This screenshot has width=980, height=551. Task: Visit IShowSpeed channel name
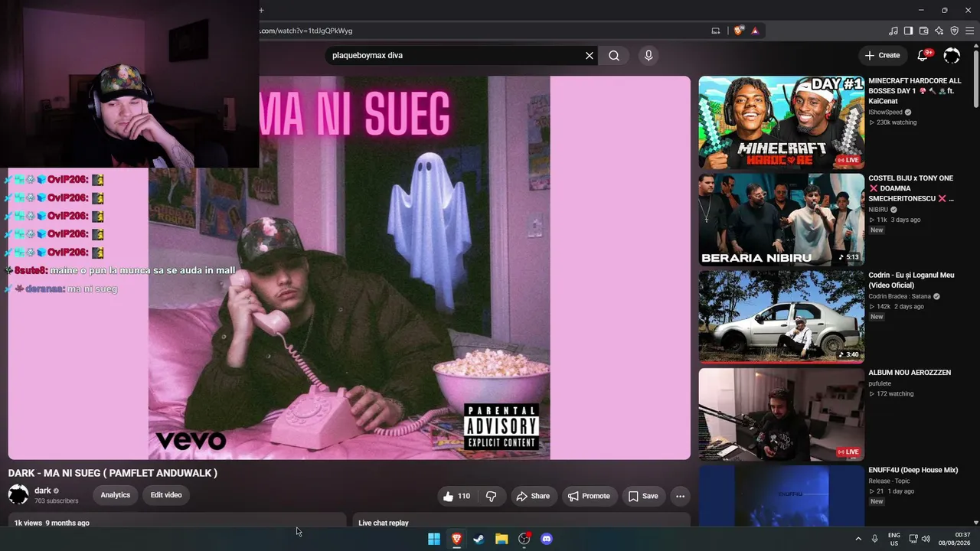[885, 112]
